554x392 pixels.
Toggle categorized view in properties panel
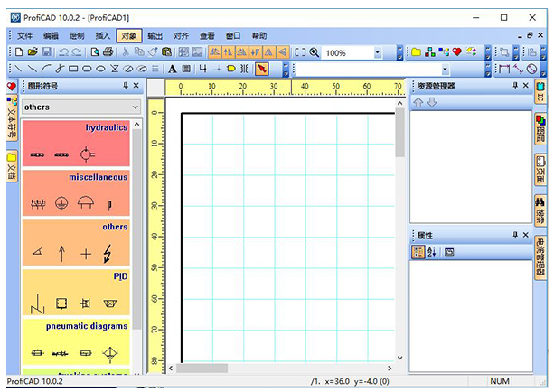418,252
